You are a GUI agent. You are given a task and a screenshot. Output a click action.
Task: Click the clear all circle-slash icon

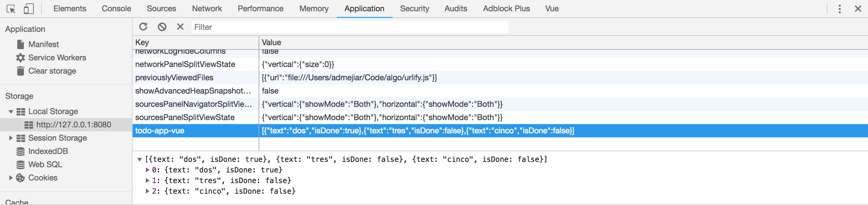[162, 27]
